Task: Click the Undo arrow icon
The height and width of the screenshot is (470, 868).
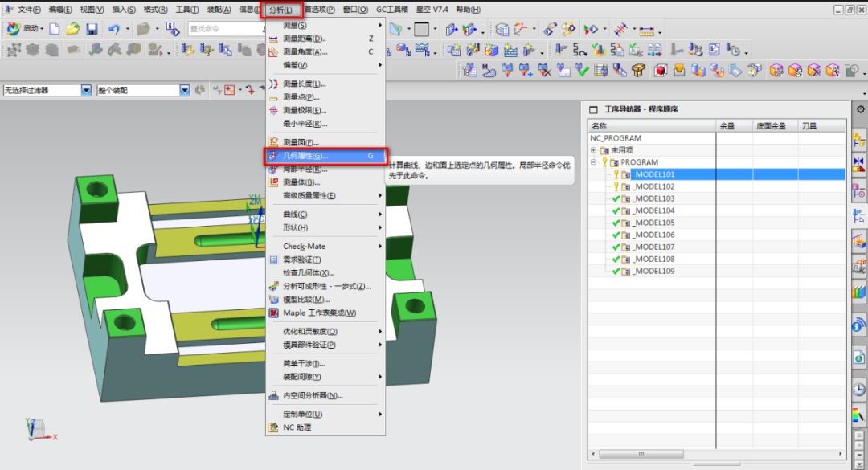Action: [x=113, y=29]
